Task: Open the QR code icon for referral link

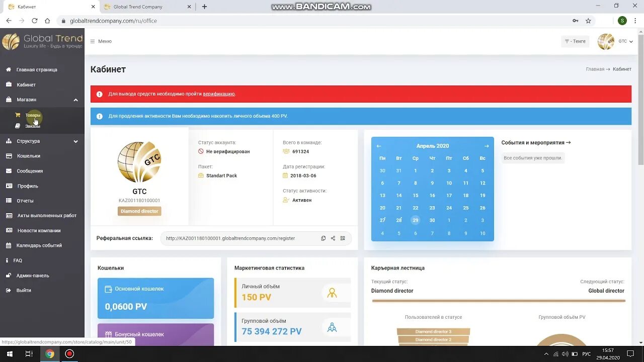Action: pyautogui.click(x=343, y=238)
